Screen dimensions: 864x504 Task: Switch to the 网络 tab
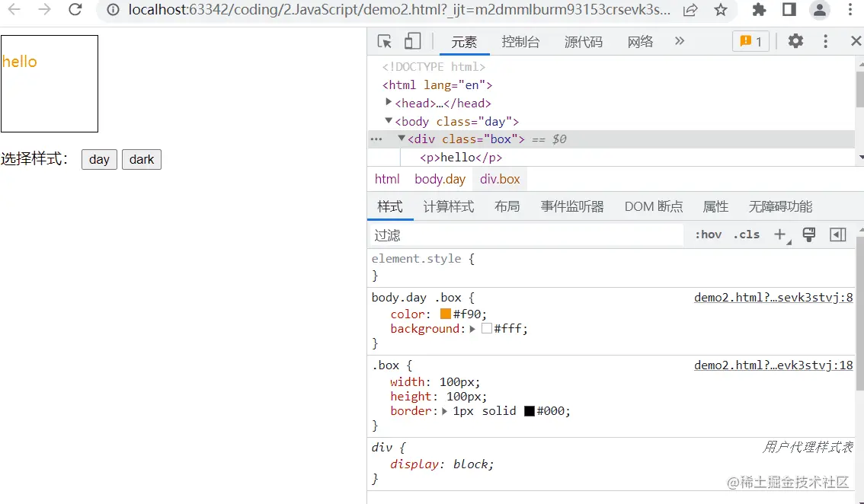pyautogui.click(x=640, y=42)
